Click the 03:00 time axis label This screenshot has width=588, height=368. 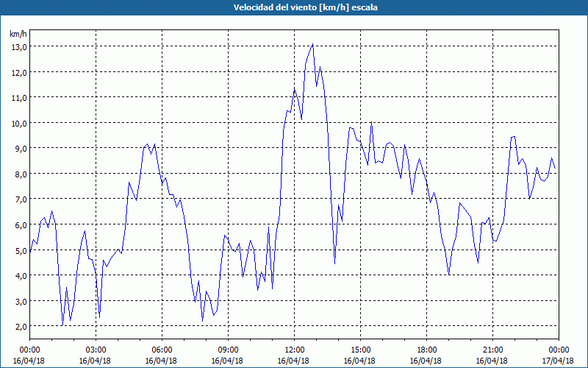96,350
